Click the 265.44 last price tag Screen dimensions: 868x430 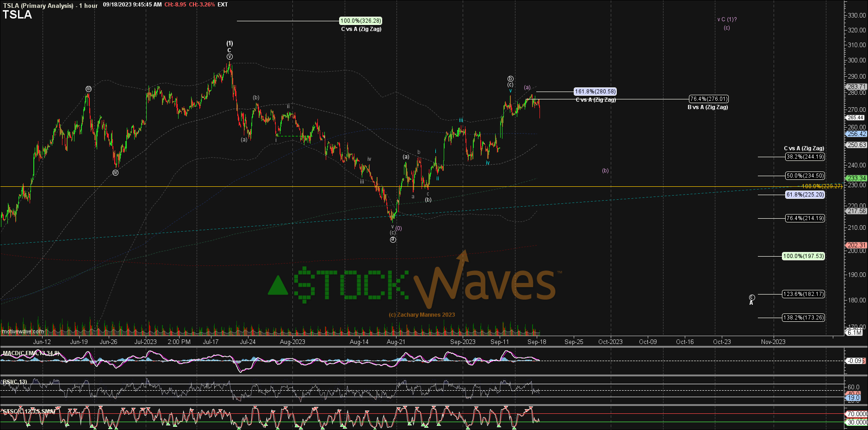pyautogui.click(x=856, y=118)
